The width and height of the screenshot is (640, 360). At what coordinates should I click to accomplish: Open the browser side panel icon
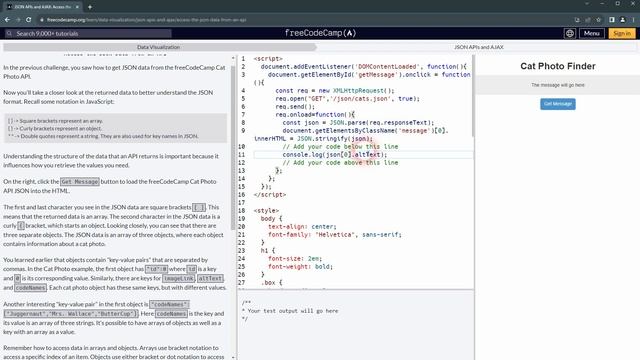pos(612,20)
